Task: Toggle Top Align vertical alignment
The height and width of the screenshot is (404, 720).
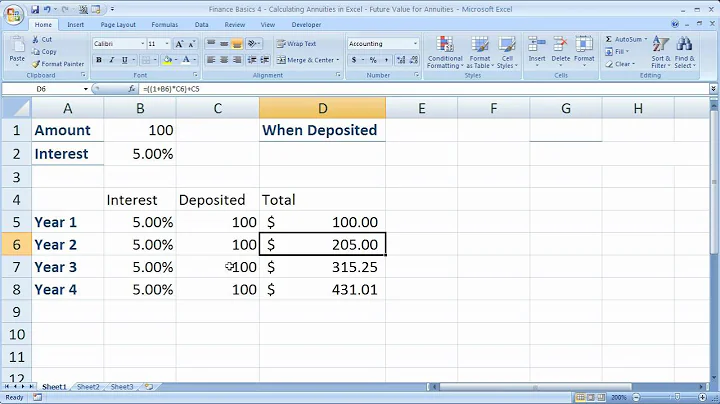Action: [x=211, y=44]
